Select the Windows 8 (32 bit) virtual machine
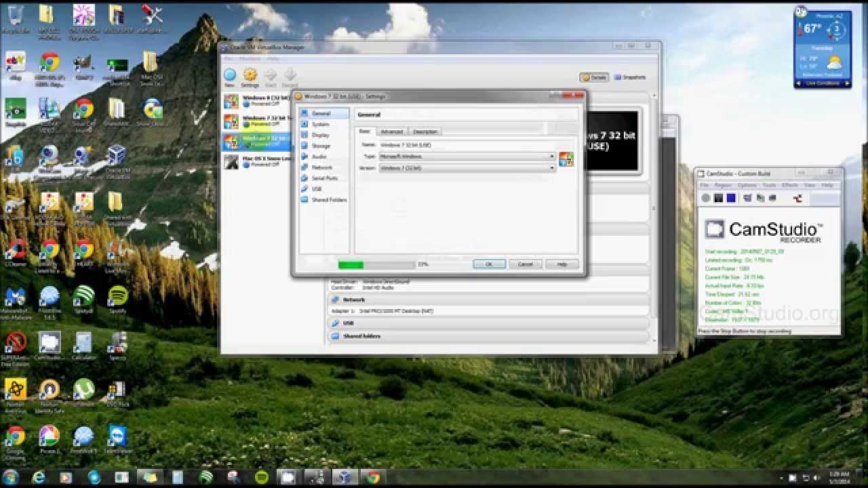868x488 pixels. 258,101
